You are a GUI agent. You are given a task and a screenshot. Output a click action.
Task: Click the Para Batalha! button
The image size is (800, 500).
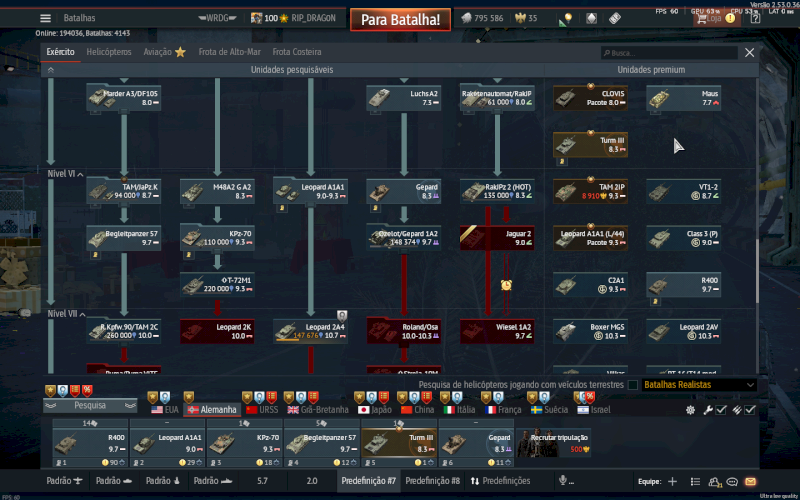pos(400,19)
